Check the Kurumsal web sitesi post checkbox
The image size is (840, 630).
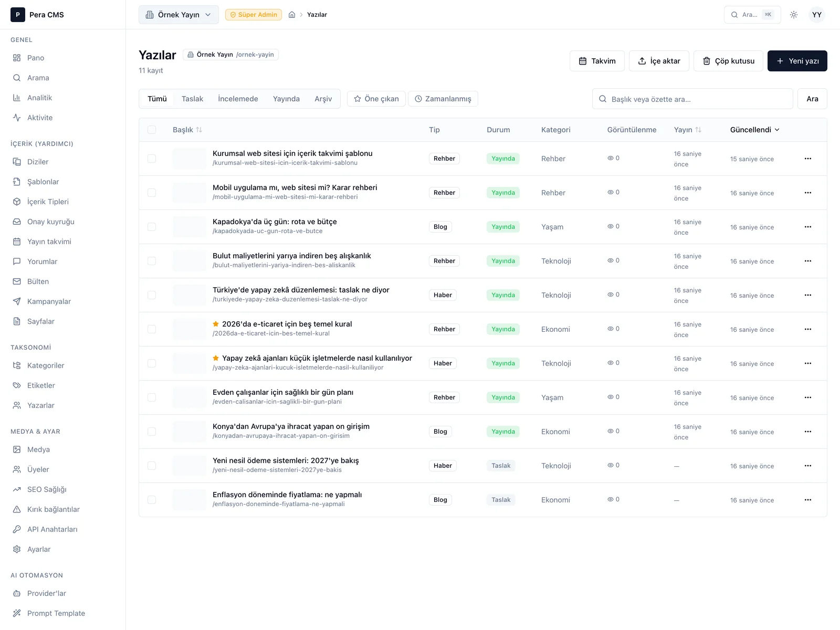click(x=152, y=159)
